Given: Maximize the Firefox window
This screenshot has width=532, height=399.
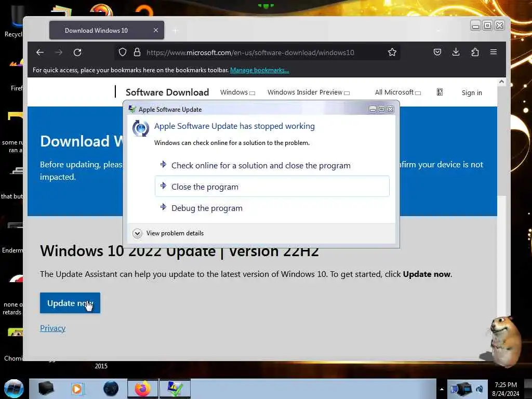Looking at the screenshot, I should pyautogui.click(x=487, y=25).
